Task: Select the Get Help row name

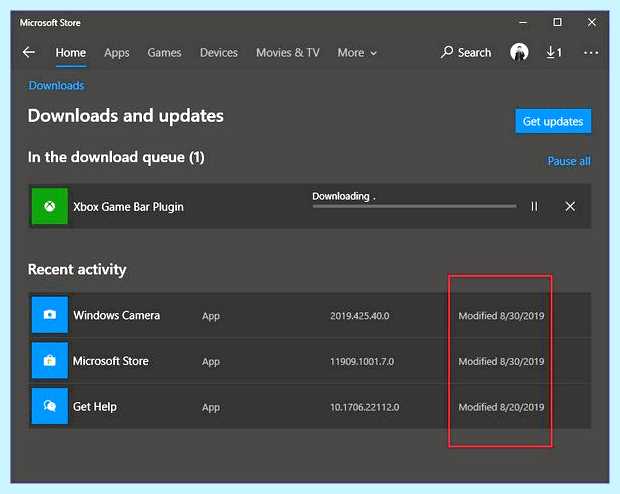Action: [95, 407]
